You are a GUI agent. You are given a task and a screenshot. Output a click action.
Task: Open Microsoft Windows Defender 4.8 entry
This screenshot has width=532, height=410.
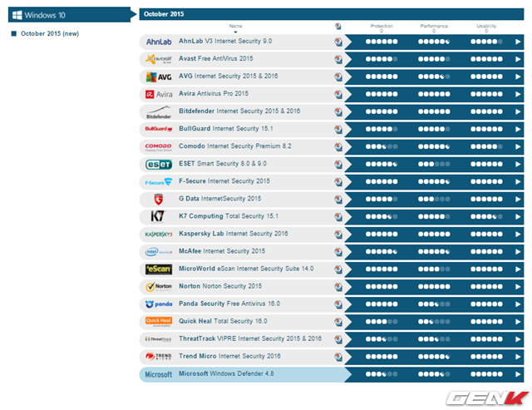coord(226,374)
